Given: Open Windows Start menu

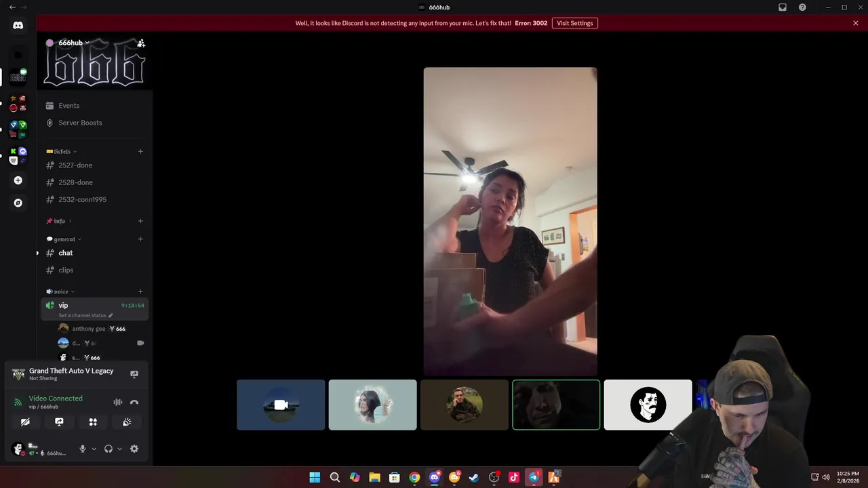Looking at the screenshot, I should [x=315, y=477].
